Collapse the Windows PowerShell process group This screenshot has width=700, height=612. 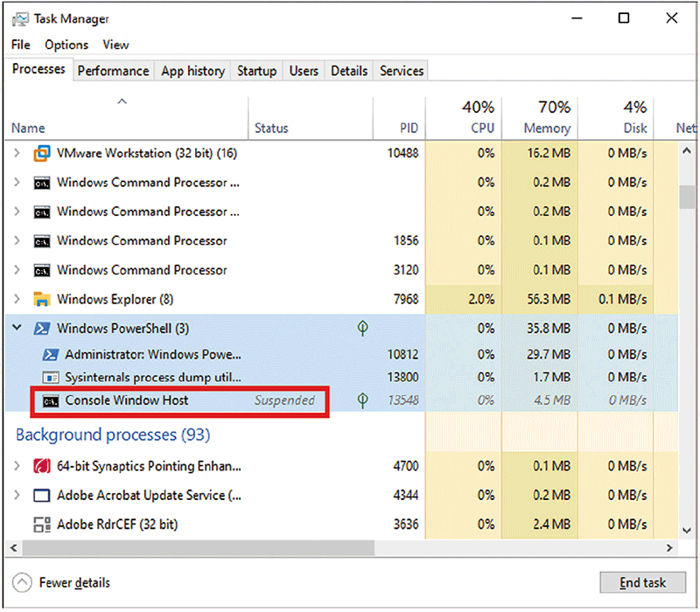point(17,329)
